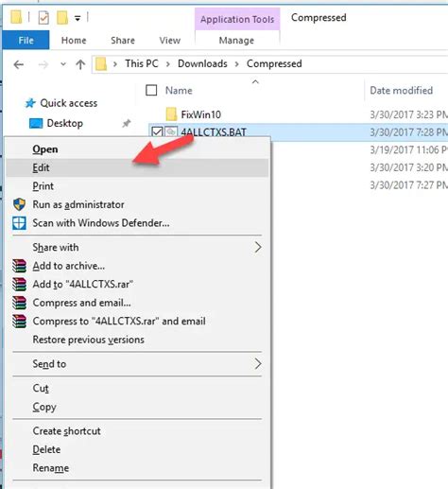Select Restore previous versions
The image size is (448, 489).
(137, 340)
